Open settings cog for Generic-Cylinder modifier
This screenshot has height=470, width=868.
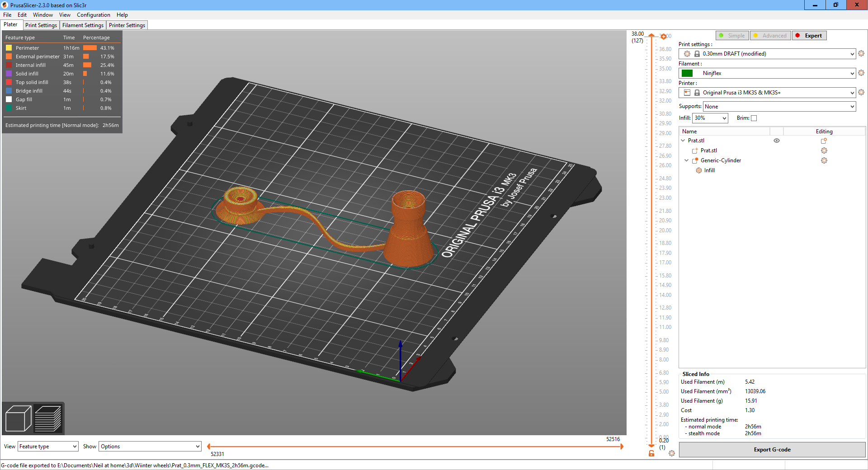[824, 160]
